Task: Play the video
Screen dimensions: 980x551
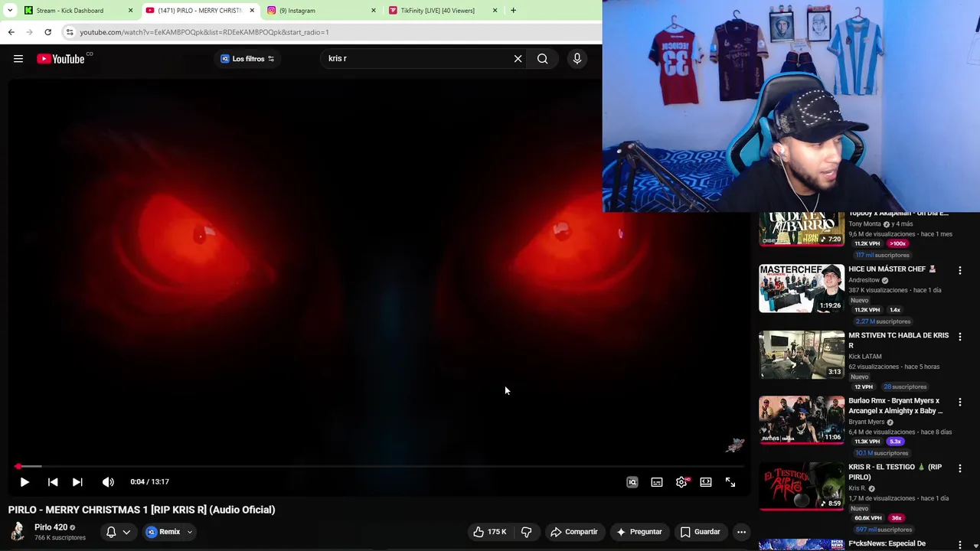Action: pyautogui.click(x=24, y=482)
